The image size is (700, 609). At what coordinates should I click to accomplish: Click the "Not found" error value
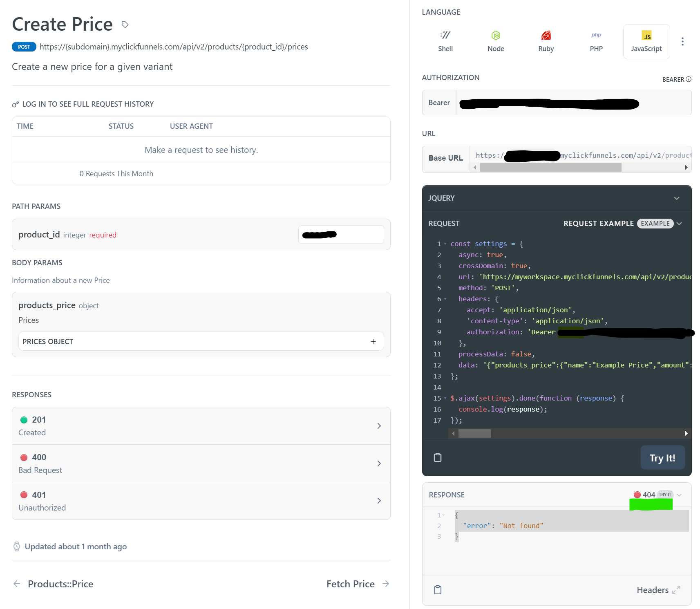pos(521,526)
